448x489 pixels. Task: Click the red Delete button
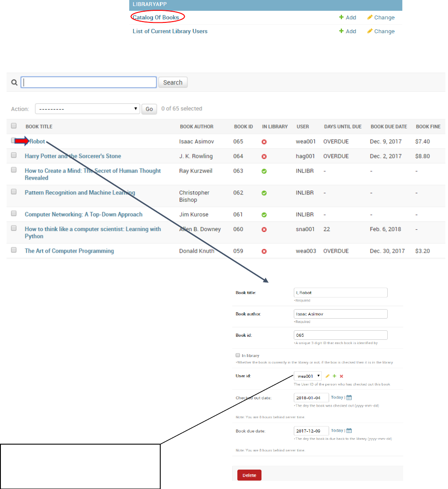point(249,475)
